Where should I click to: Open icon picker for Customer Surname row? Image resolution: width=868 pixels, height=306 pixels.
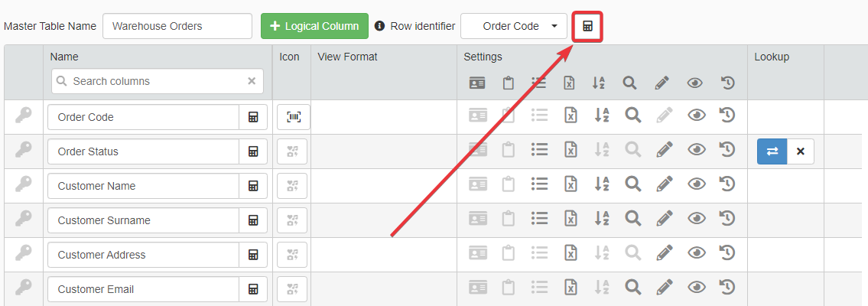(x=292, y=220)
